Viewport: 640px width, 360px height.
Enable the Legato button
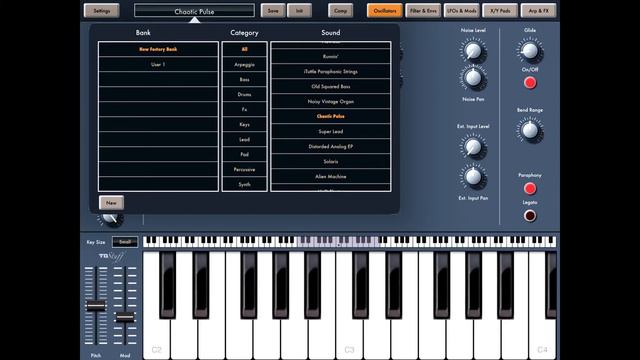pyautogui.click(x=530, y=216)
